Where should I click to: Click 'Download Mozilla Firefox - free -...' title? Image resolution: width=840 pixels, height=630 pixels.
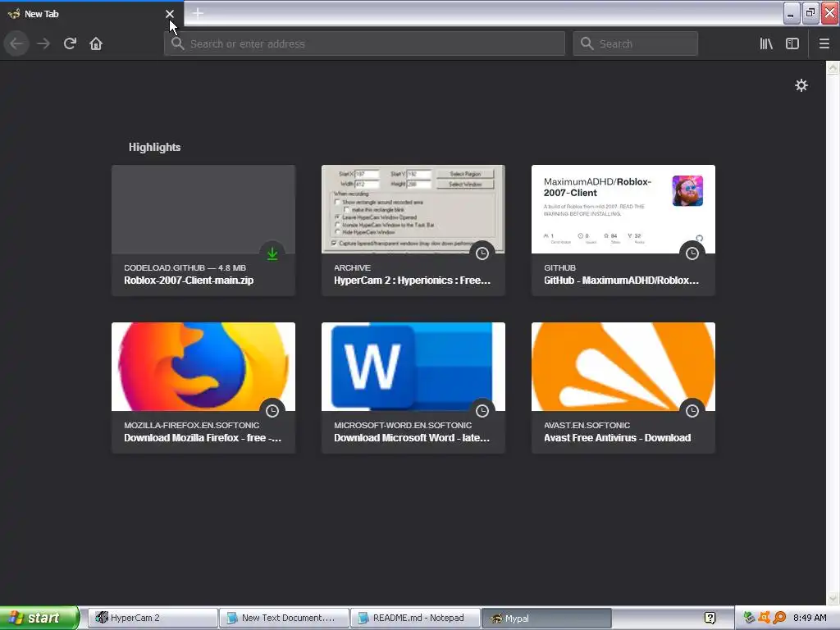tap(203, 438)
